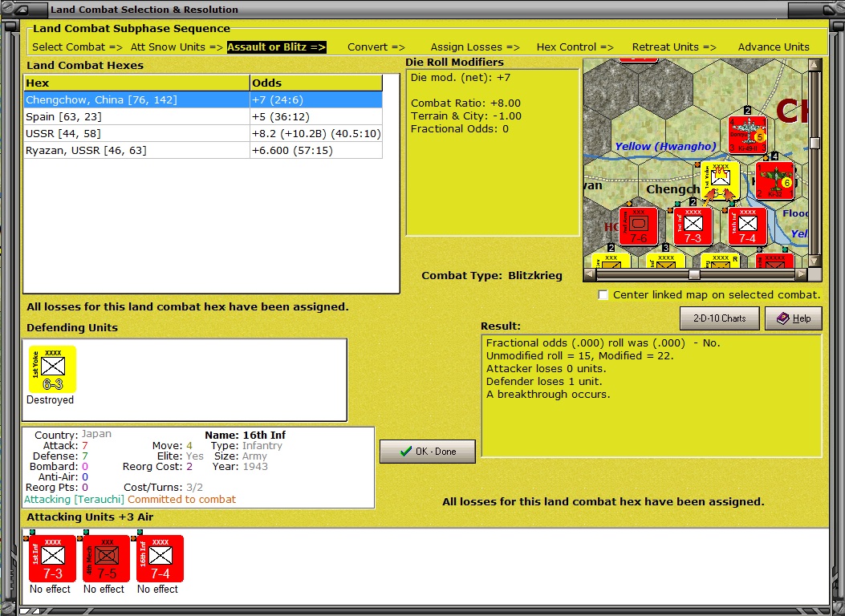Image resolution: width=845 pixels, height=616 pixels.
Task: Select the 1st Inf 7-3 attacking unit
Action: tap(52, 558)
